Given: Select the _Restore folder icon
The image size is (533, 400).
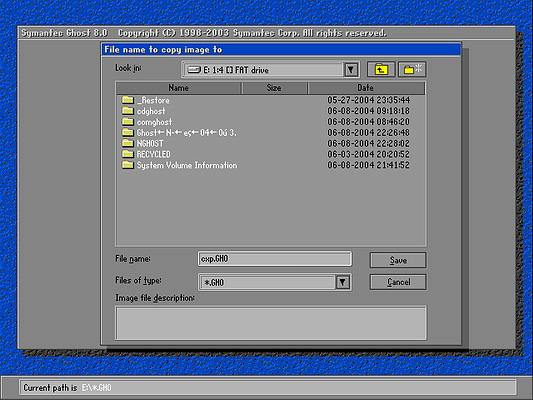Looking at the screenshot, I should pos(127,100).
